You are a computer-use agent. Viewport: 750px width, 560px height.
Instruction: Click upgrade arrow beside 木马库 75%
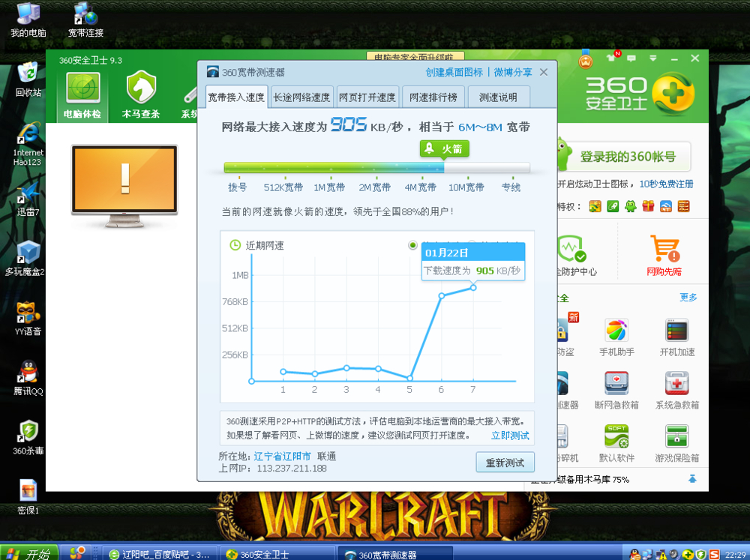coord(692,479)
